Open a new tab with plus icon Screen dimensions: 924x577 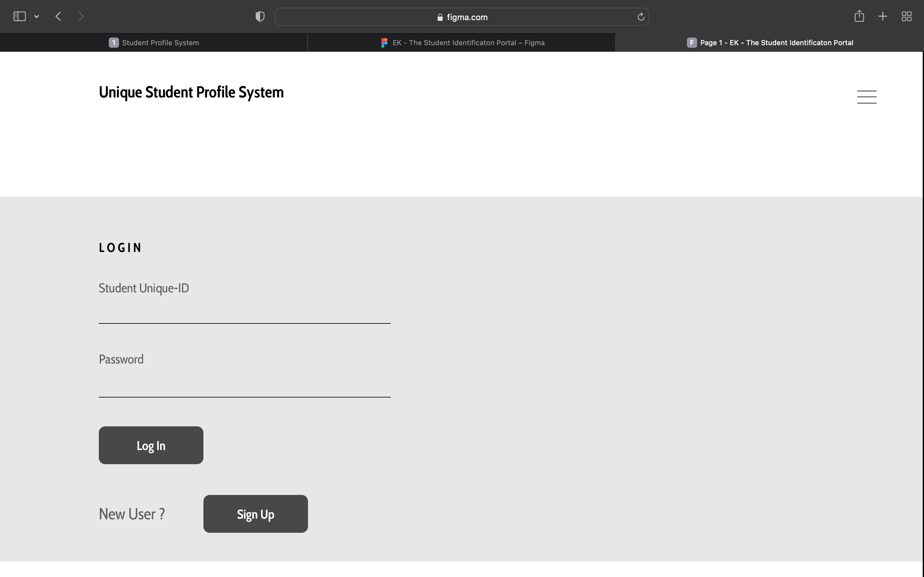882,16
